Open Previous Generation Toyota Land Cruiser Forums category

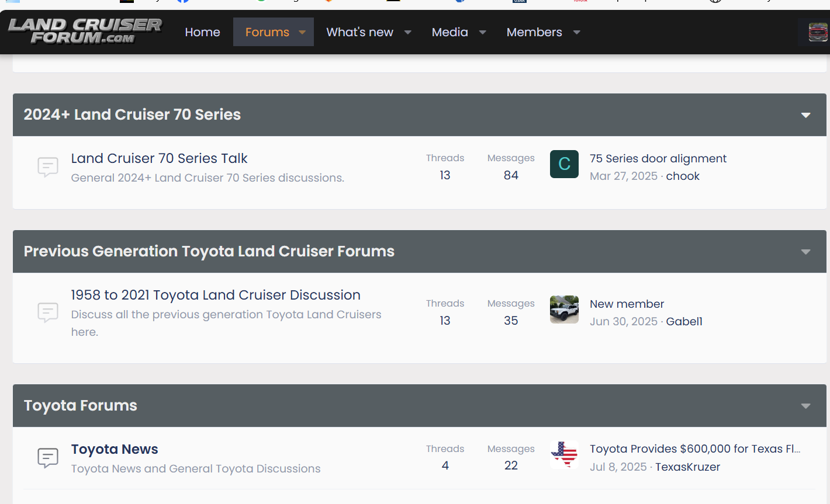pyautogui.click(x=209, y=251)
